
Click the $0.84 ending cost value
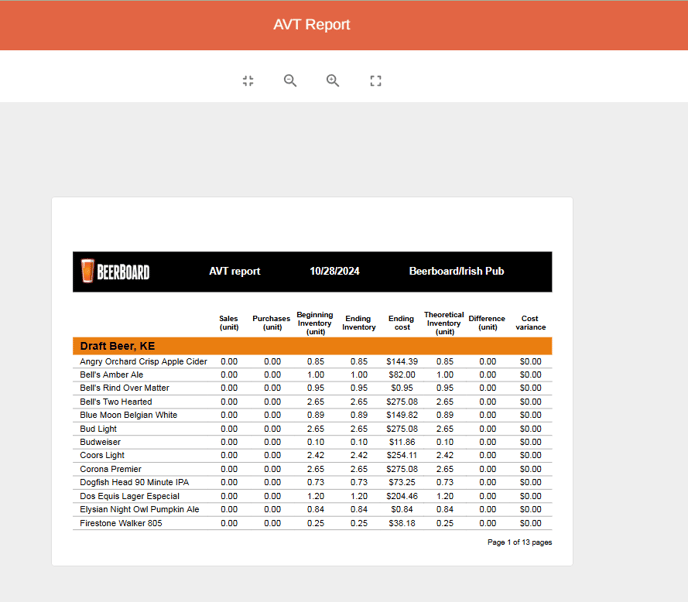click(402, 509)
